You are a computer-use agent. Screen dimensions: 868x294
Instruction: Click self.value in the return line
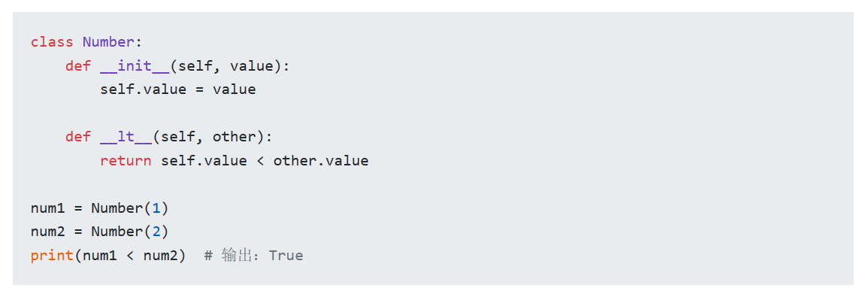coord(204,161)
